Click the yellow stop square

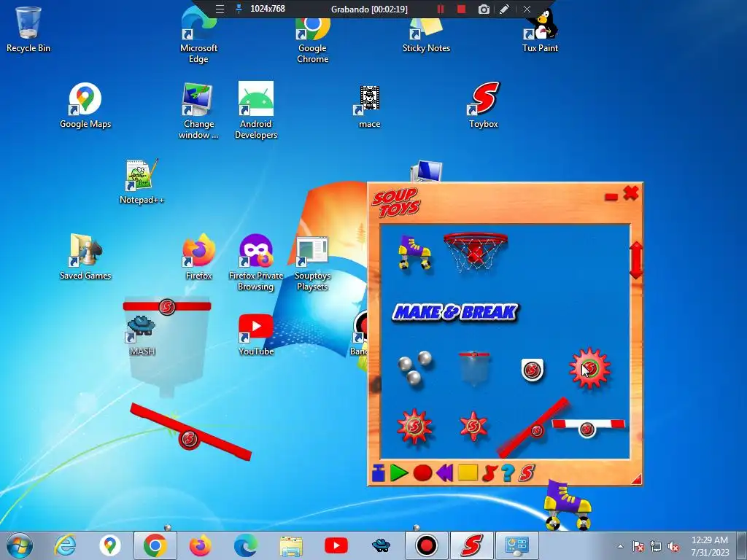468,472
